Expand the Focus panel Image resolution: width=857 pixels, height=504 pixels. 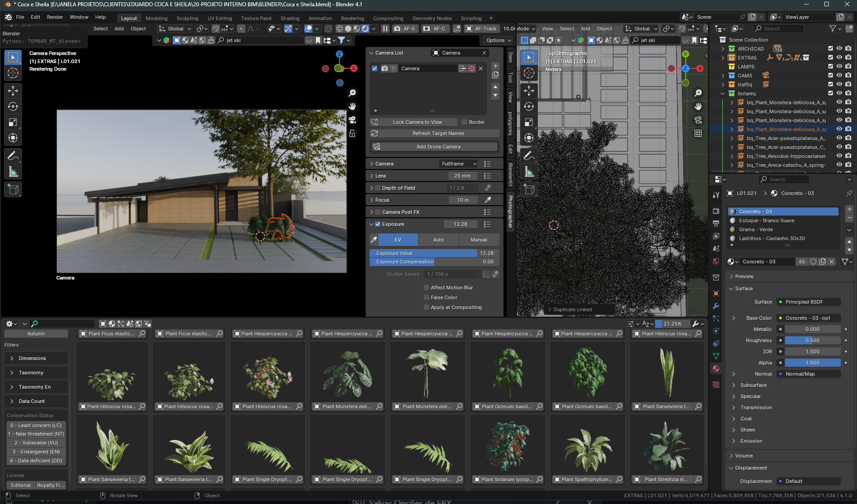coord(371,200)
